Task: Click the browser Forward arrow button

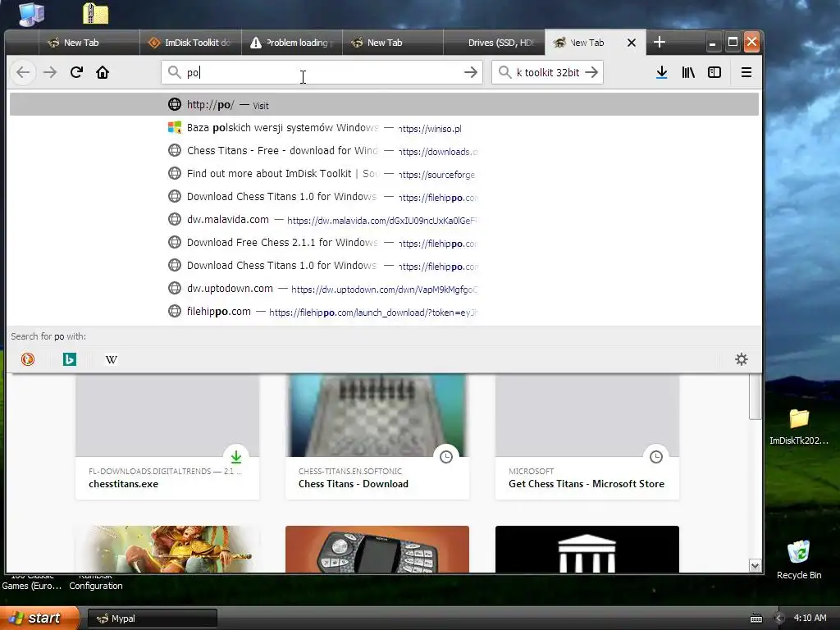Action: tap(50, 72)
